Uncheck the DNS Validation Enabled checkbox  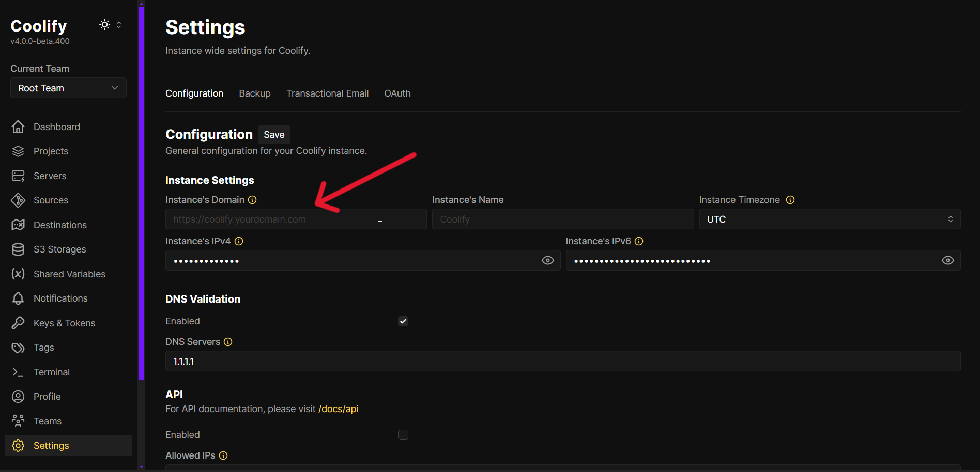click(403, 321)
